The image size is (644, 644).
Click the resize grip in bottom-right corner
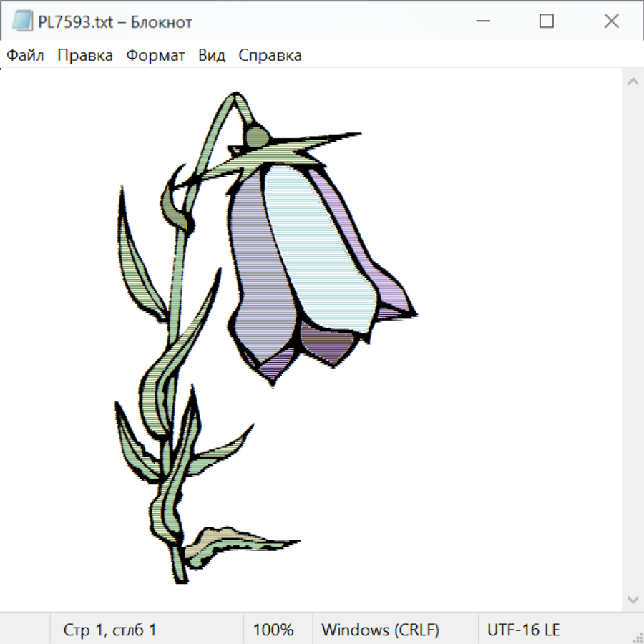[637, 637]
